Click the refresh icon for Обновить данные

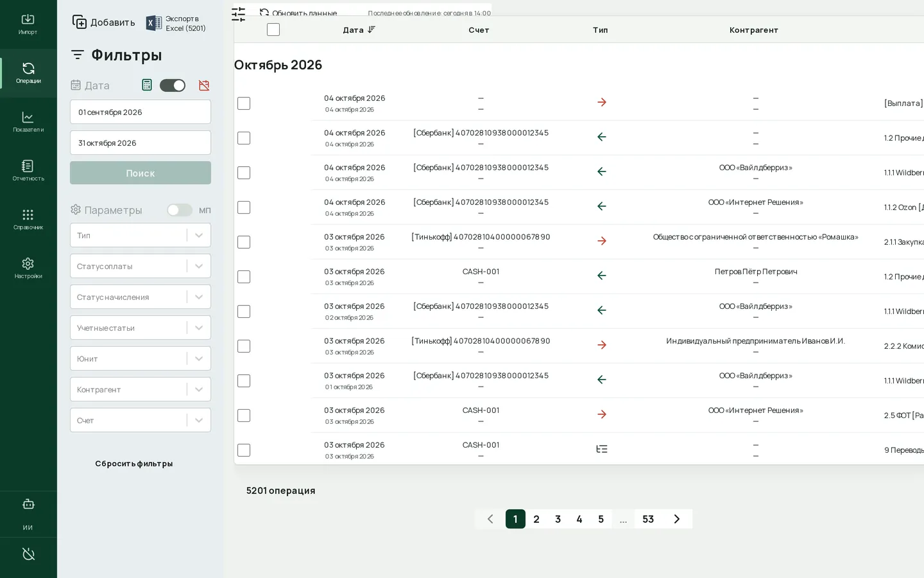point(264,13)
